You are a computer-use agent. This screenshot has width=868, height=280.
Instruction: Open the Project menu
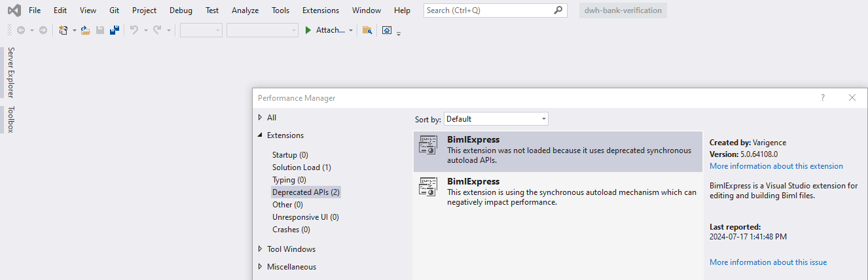coord(144,10)
